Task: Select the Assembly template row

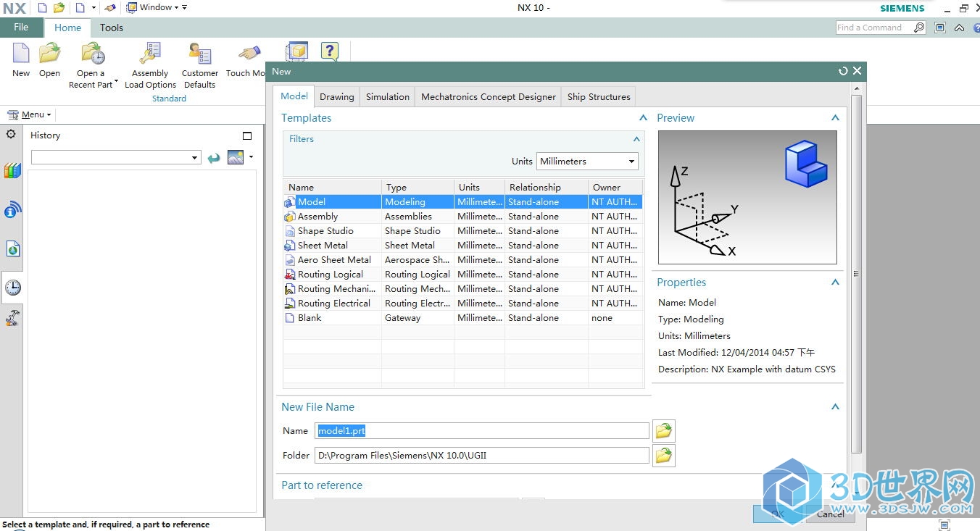Action: (462, 217)
